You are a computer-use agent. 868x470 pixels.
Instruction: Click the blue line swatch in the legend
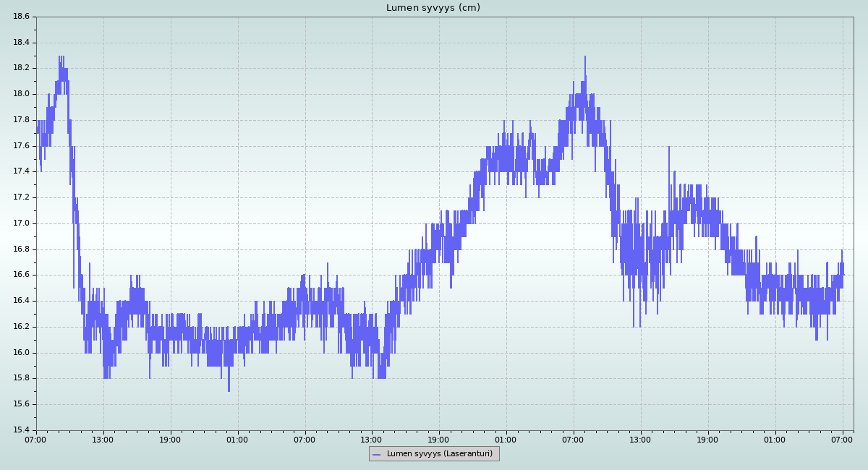[376, 454]
